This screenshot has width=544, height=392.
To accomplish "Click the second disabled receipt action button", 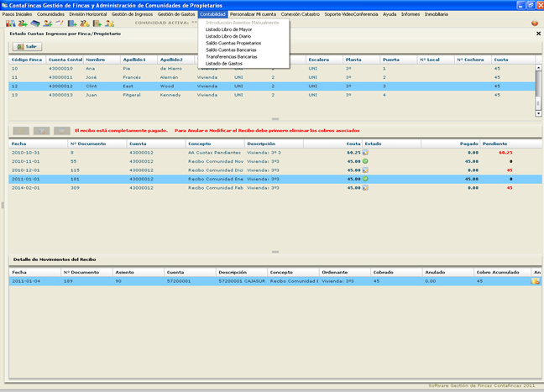I will point(41,131).
